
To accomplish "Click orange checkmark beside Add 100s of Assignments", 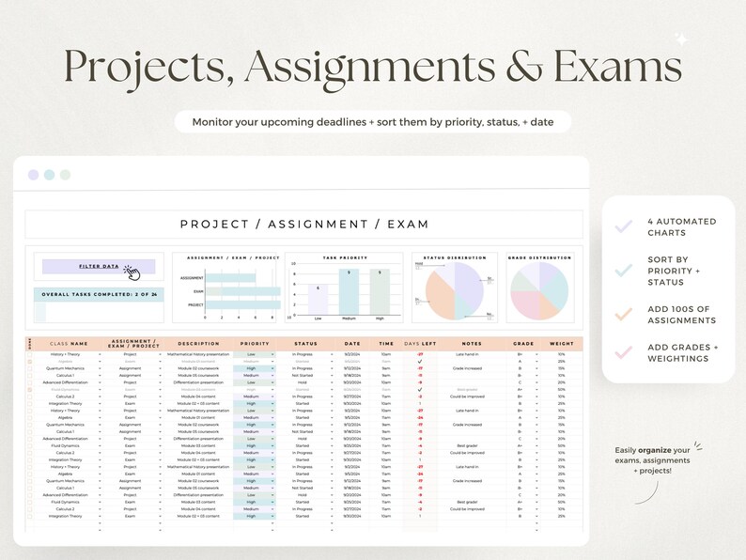I will point(624,314).
